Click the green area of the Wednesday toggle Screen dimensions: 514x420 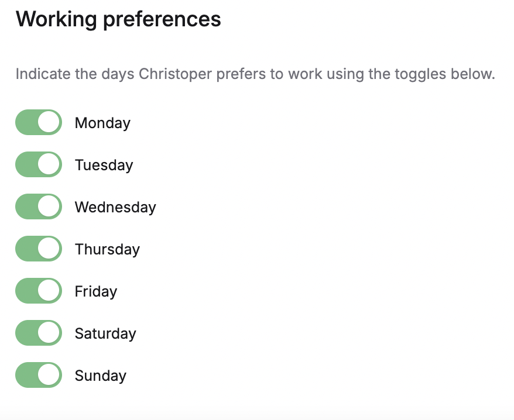[28, 206]
